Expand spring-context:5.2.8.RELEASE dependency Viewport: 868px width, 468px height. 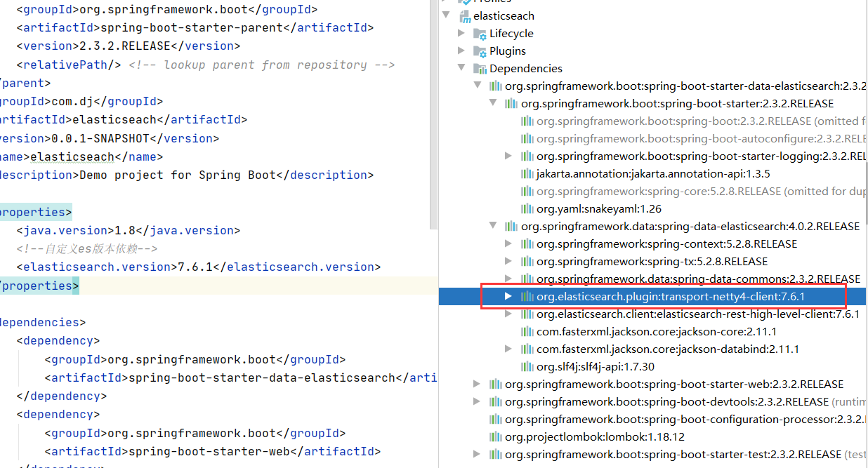pos(508,243)
